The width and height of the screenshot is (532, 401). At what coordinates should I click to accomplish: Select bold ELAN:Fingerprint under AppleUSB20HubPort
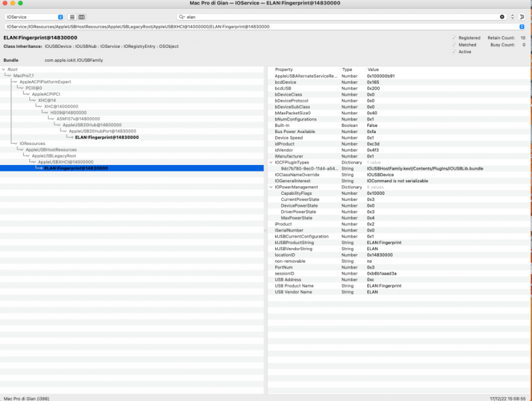click(107, 138)
